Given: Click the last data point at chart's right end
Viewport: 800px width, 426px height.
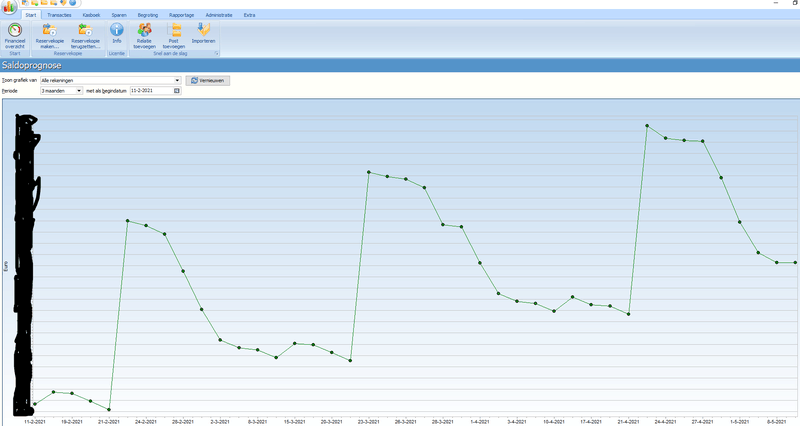Looking at the screenshot, I should pos(795,263).
